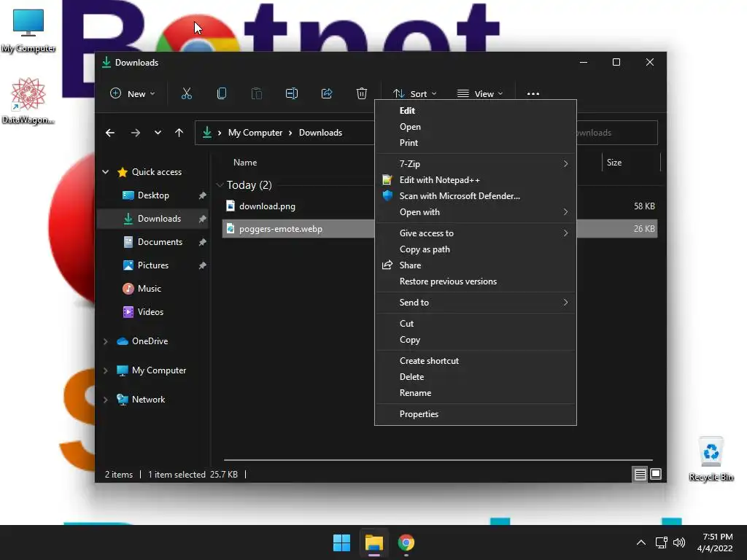The height and width of the screenshot is (560, 747).
Task: Go up one folder level arrow
Action: pyautogui.click(x=179, y=133)
